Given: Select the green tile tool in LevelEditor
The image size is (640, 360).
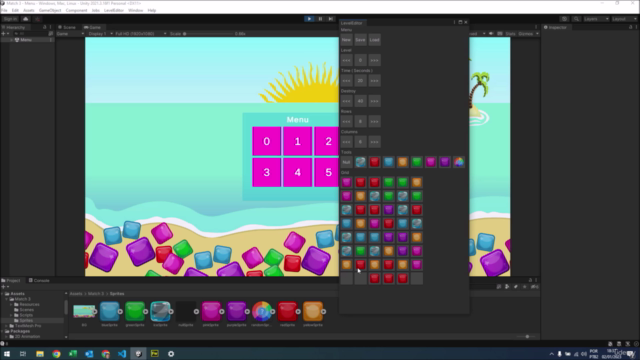Looking at the screenshot, I should point(417,162).
